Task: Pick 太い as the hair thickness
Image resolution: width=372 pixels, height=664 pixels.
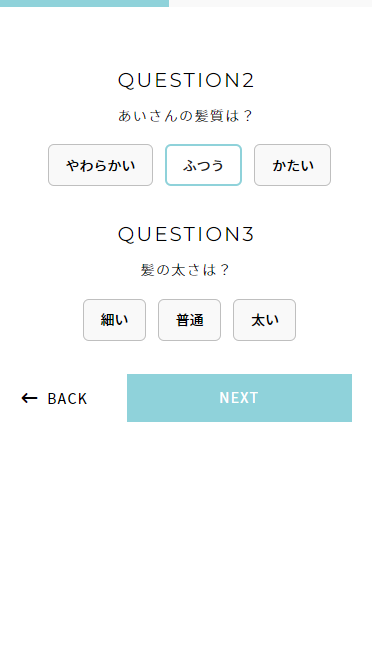Action: [264, 320]
